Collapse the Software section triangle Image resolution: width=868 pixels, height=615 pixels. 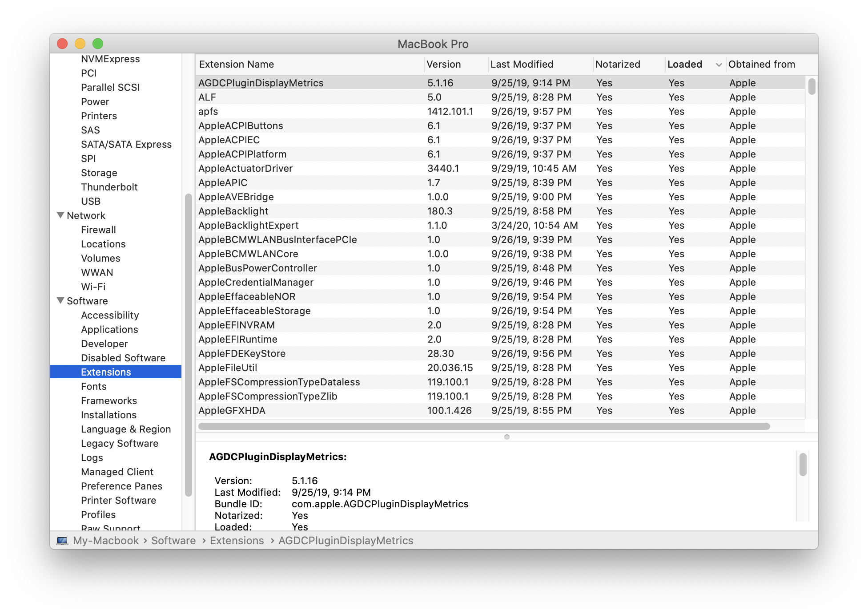coord(61,301)
